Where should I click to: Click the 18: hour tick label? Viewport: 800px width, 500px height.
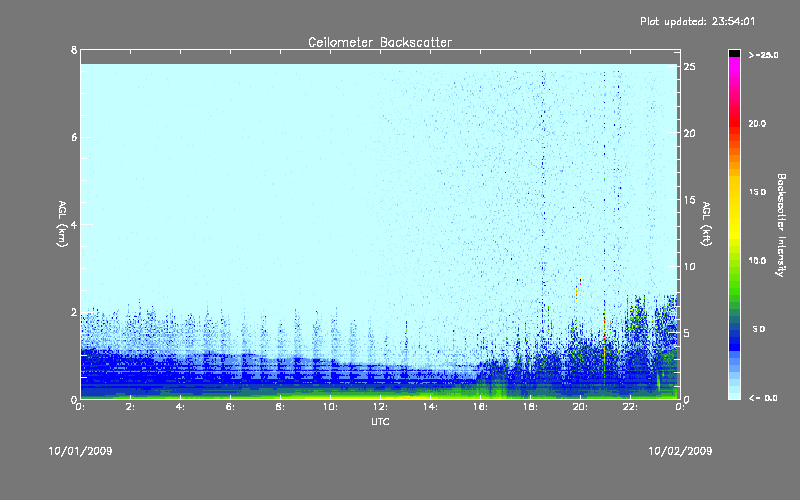(x=530, y=407)
